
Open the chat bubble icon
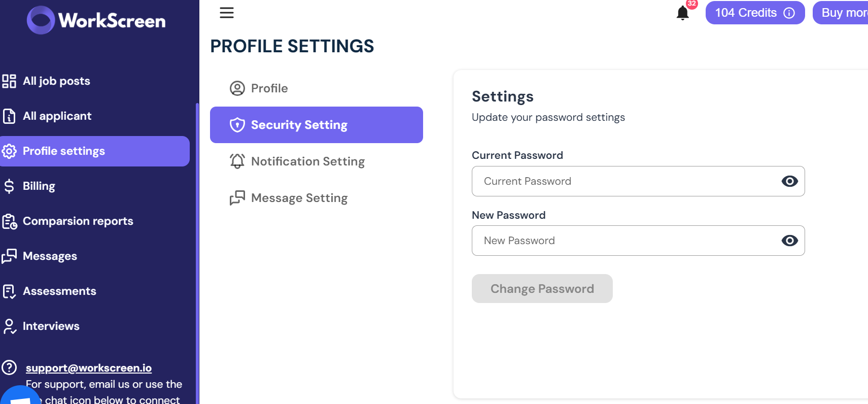coord(19,396)
